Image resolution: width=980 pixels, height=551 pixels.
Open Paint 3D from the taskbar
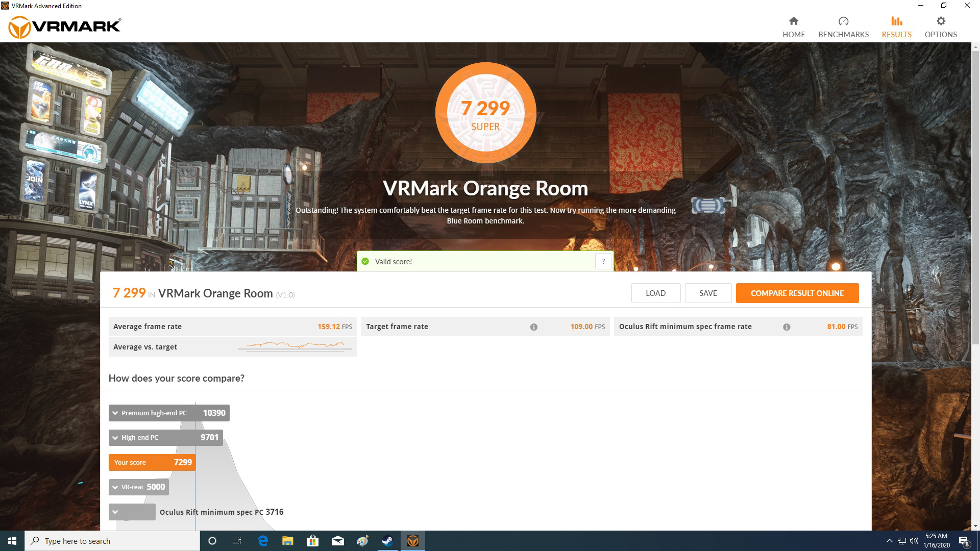(362, 541)
